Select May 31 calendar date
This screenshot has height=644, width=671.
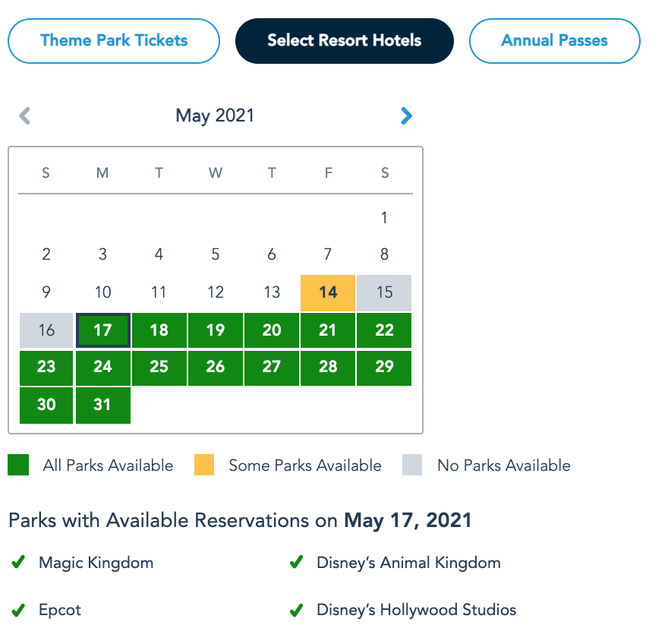pos(102,405)
